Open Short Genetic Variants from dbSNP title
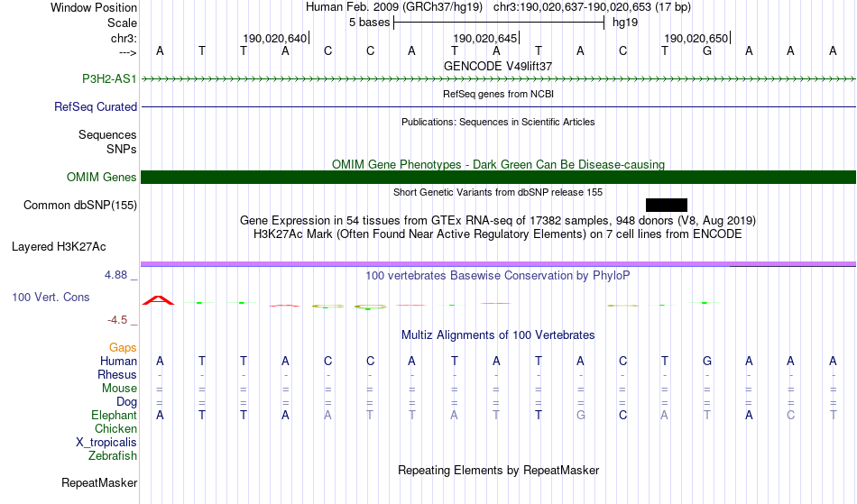857x504 pixels. [498, 192]
